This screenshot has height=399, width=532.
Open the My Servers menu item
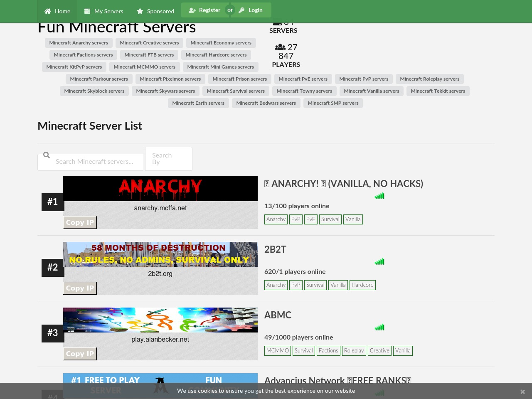[x=104, y=11]
